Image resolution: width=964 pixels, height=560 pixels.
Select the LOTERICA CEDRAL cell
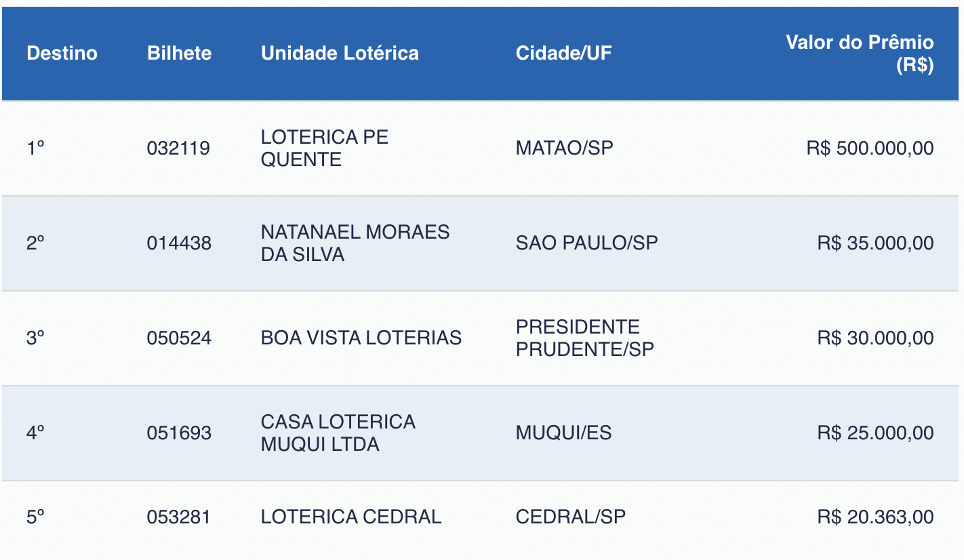pyautogui.click(x=351, y=517)
